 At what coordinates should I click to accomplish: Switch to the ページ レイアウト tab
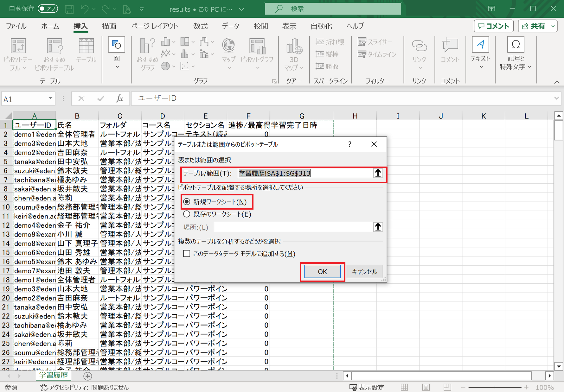coord(155,26)
